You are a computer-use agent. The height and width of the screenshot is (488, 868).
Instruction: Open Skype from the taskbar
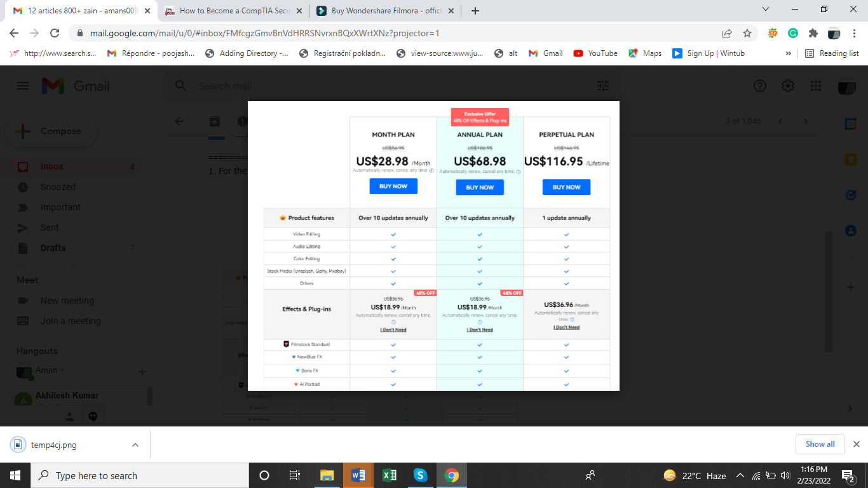point(420,475)
